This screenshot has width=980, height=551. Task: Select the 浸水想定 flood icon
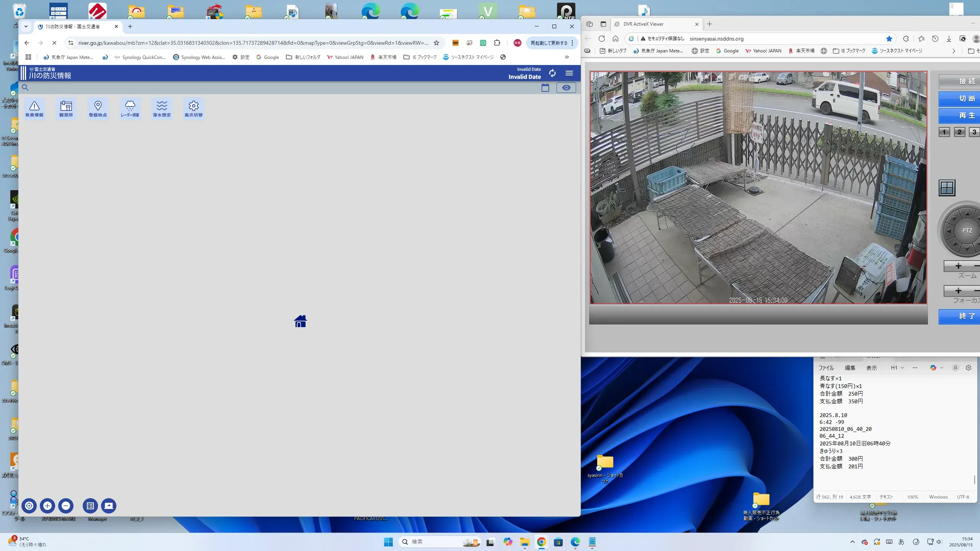[162, 109]
